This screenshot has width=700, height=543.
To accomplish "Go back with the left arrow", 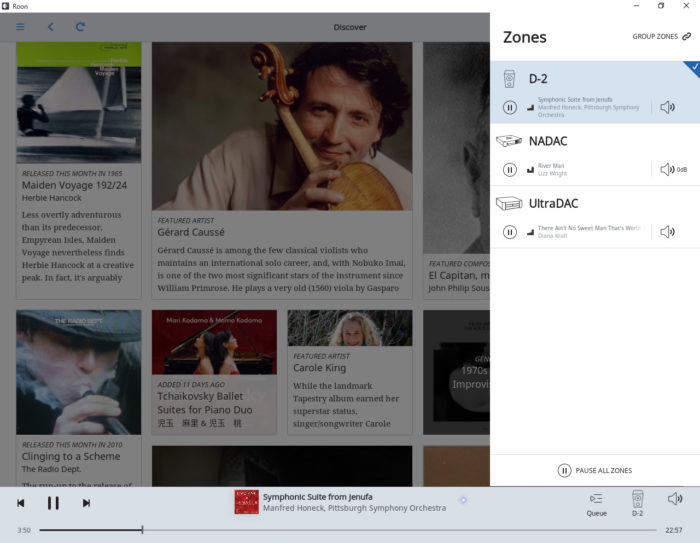I will click(x=50, y=27).
